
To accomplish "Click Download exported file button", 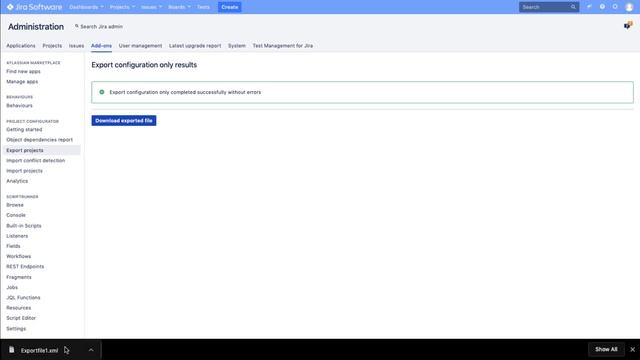I will click(x=124, y=120).
